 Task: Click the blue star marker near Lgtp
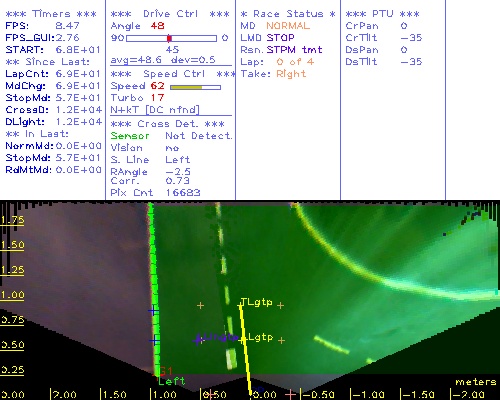pyautogui.click(x=198, y=340)
